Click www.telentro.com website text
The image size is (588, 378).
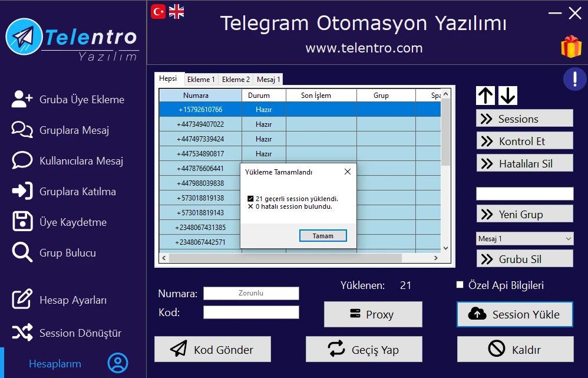pyautogui.click(x=364, y=48)
